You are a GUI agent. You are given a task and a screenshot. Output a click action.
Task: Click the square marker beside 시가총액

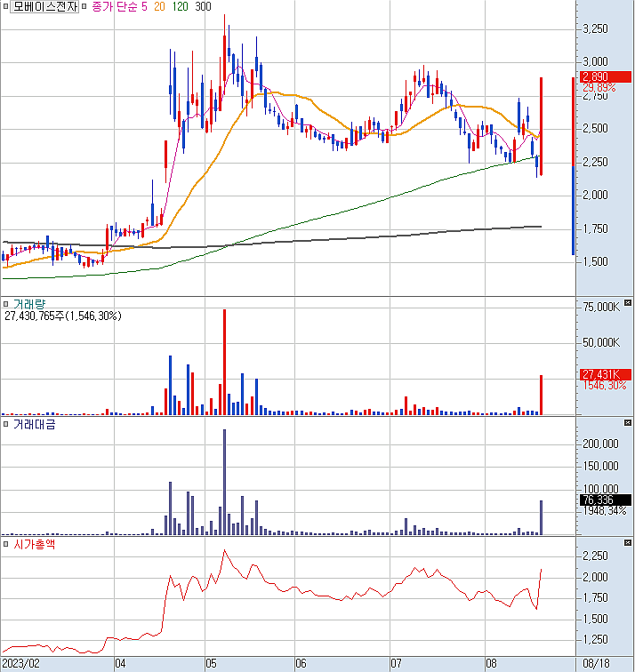click(x=5, y=544)
